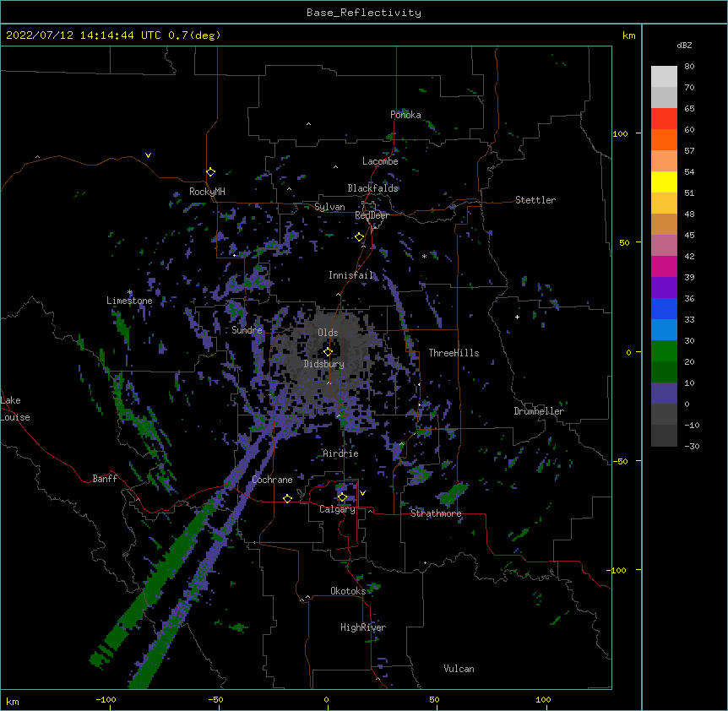Viewport: 728px width, 711px height.
Task: Click the yellow diamond marker south of Cochrane
Action: [287, 498]
